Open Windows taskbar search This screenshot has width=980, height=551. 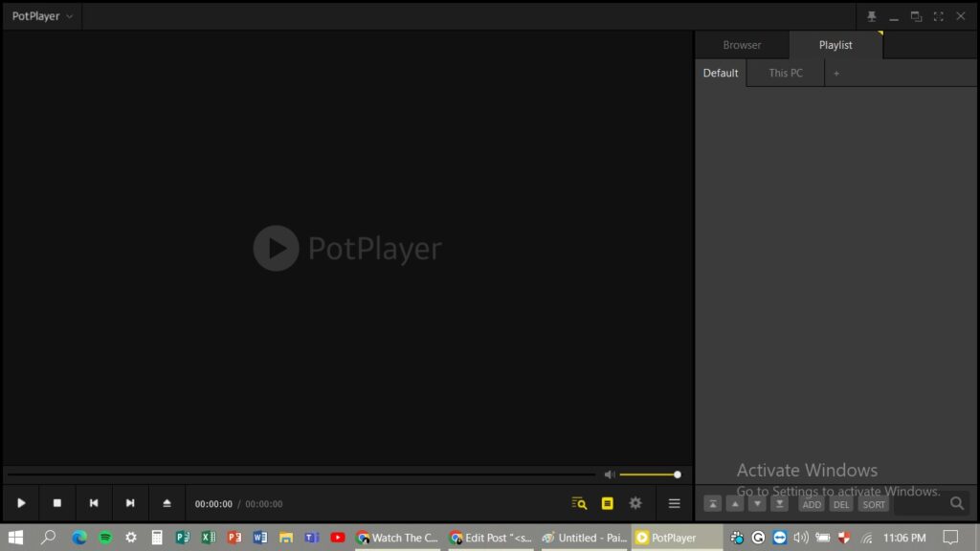pyautogui.click(x=48, y=538)
